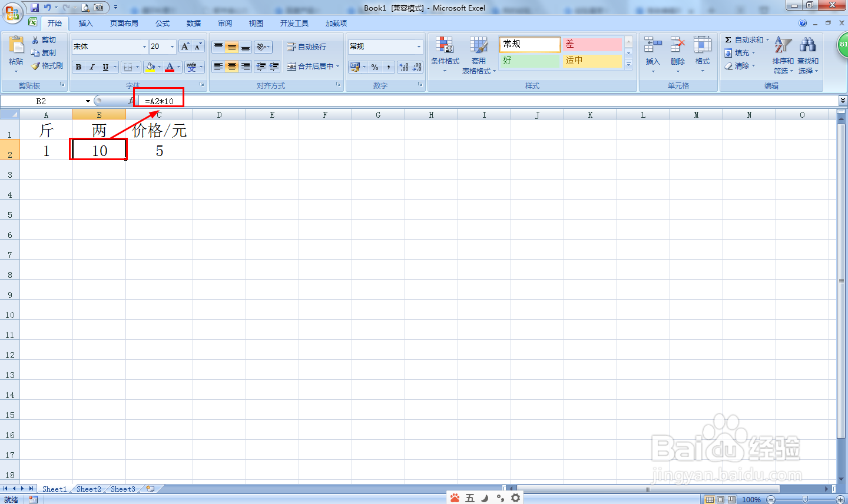Open the font name dropdown (宋体)
This screenshot has height=504, width=848.
(x=144, y=47)
